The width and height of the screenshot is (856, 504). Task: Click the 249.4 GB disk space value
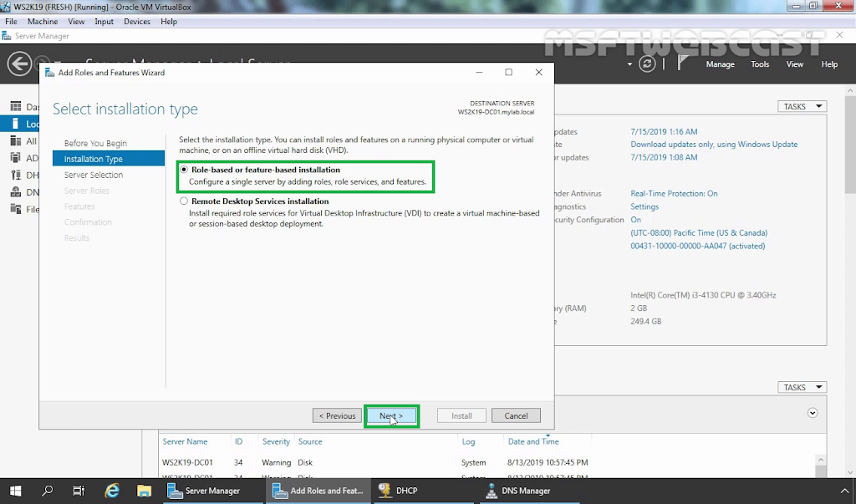coord(646,322)
